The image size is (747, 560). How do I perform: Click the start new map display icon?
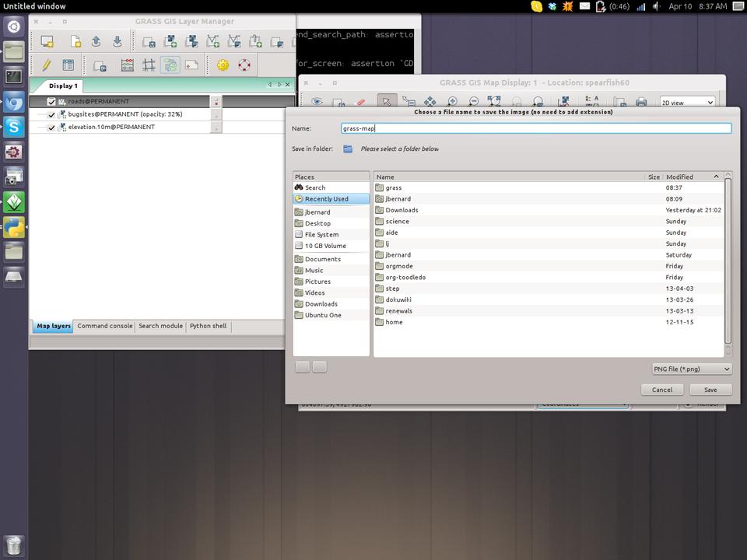tap(47, 42)
